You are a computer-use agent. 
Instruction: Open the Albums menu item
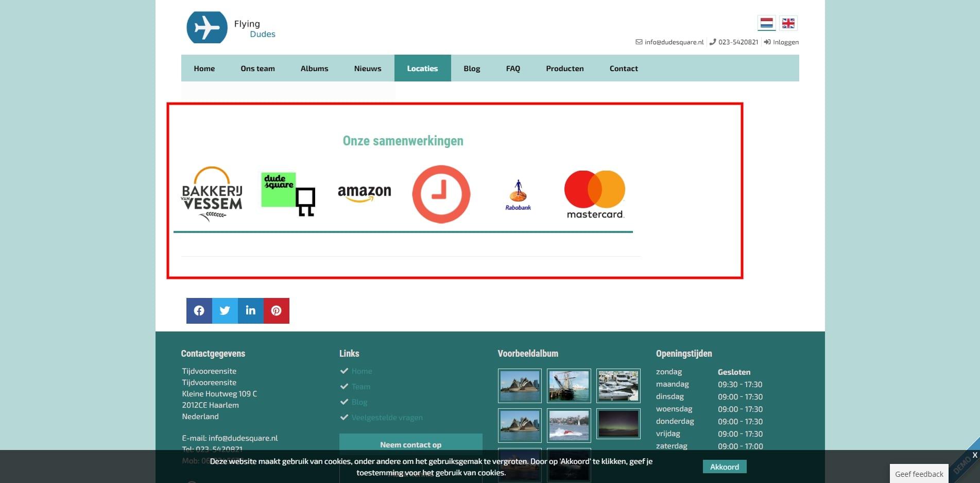pyautogui.click(x=314, y=69)
